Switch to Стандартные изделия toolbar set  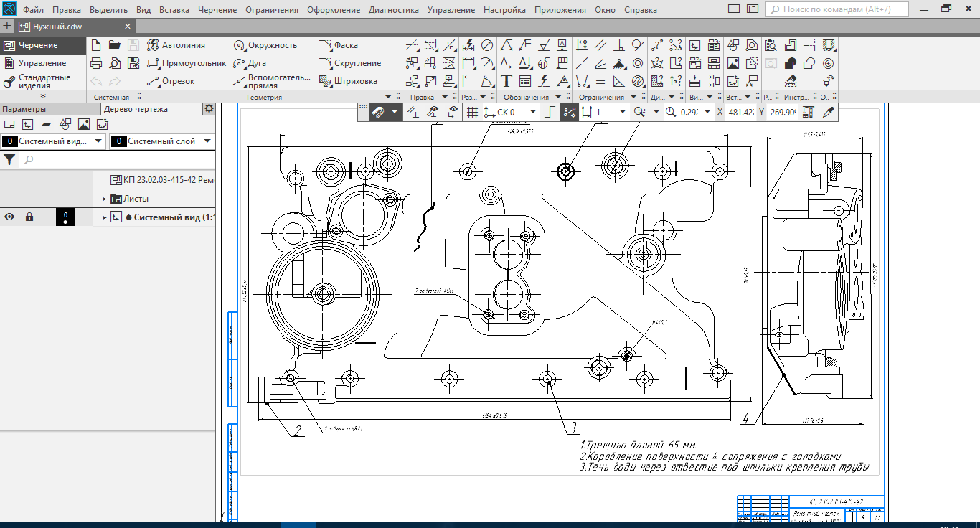tap(43, 81)
